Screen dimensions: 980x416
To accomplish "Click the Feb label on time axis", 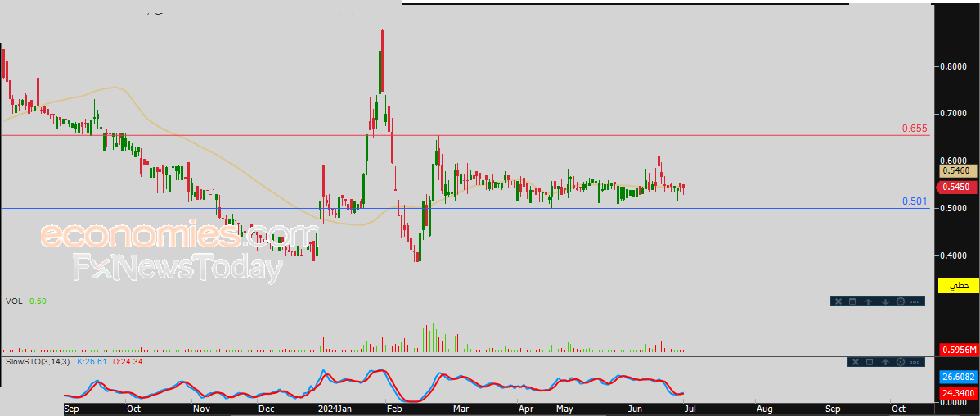I will pos(394,409).
